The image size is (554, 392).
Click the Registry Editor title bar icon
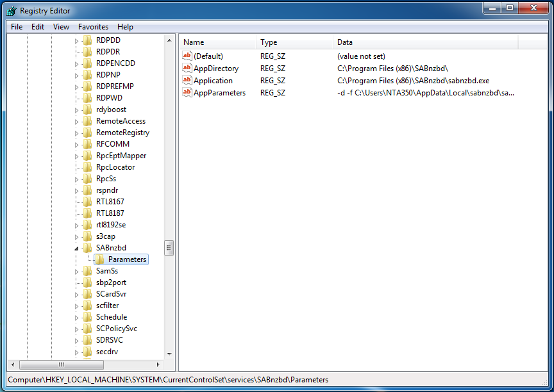[x=12, y=11]
